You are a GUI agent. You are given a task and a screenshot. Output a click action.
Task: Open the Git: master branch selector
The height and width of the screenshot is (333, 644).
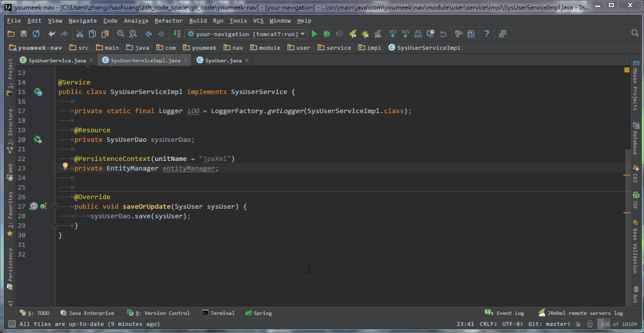tap(549, 324)
